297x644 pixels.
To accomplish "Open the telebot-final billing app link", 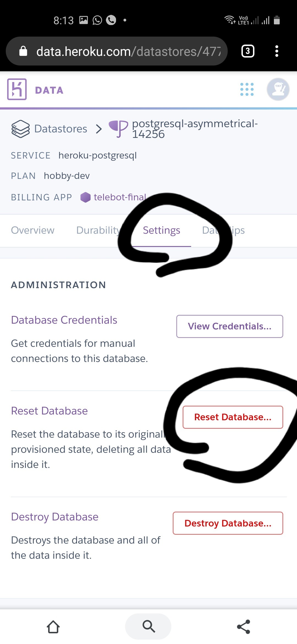I will click(120, 197).
